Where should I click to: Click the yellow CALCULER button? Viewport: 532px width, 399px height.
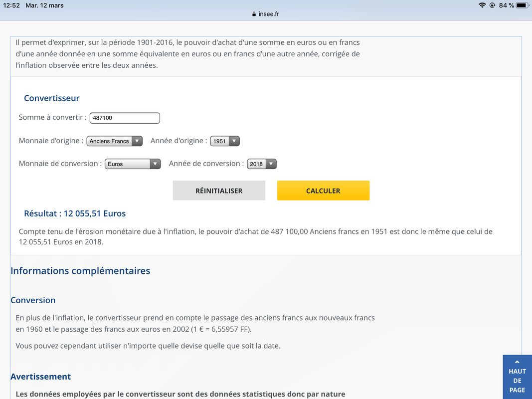click(x=324, y=191)
